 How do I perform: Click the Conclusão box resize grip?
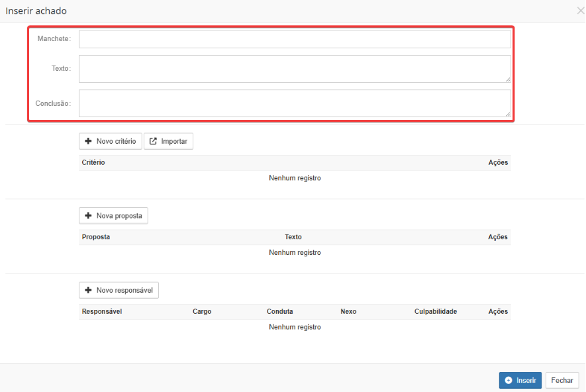click(x=508, y=114)
